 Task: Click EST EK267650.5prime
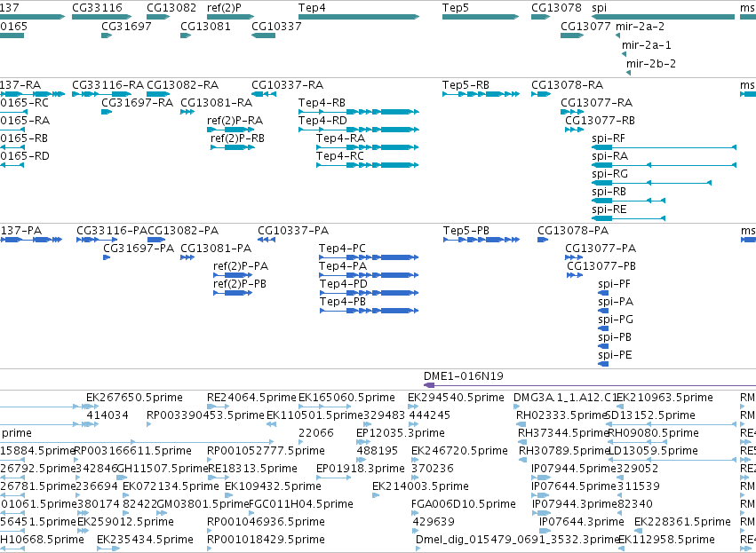coord(90,407)
